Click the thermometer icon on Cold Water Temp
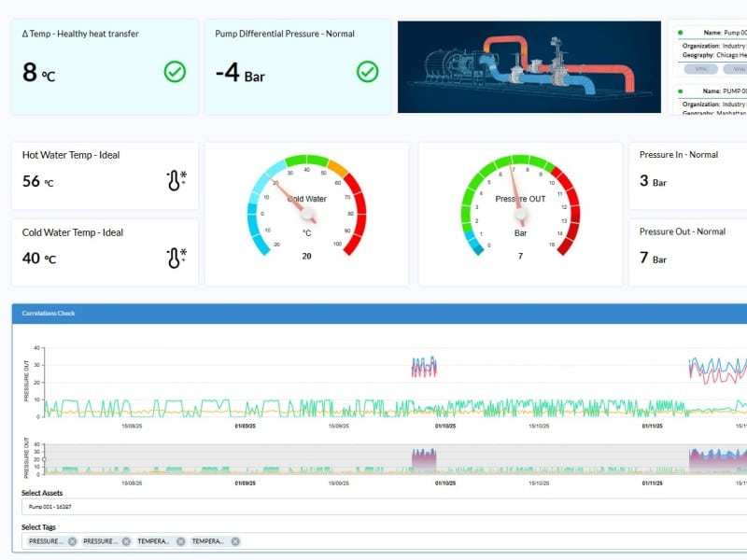The width and height of the screenshot is (747, 560). (x=176, y=258)
